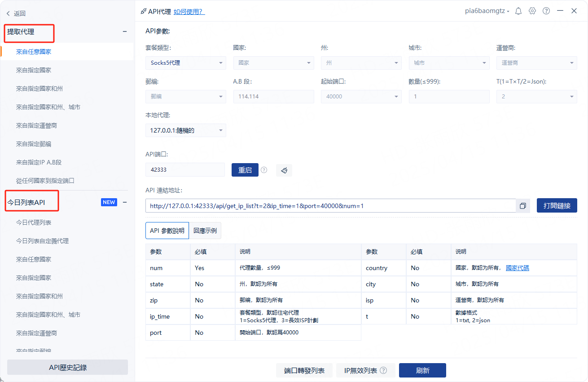Open the 套餐類型 Socks5代理 dropdown
Viewport: 588px width, 382px height.
coord(185,63)
